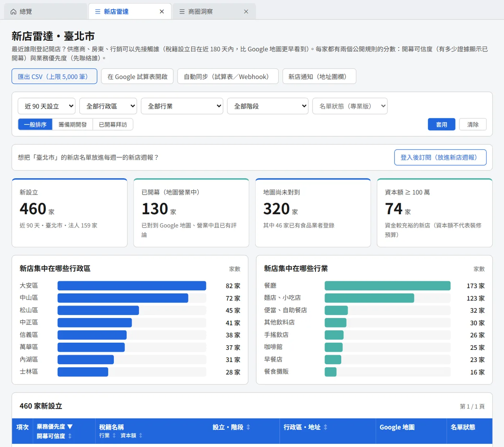Click the 中山區 bar in the district chart
The height and width of the screenshot is (447, 504).
click(123, 298)
